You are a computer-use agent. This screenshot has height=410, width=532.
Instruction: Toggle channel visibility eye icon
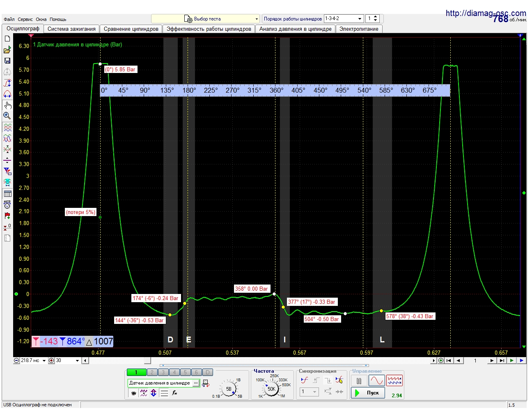(133, 393)
